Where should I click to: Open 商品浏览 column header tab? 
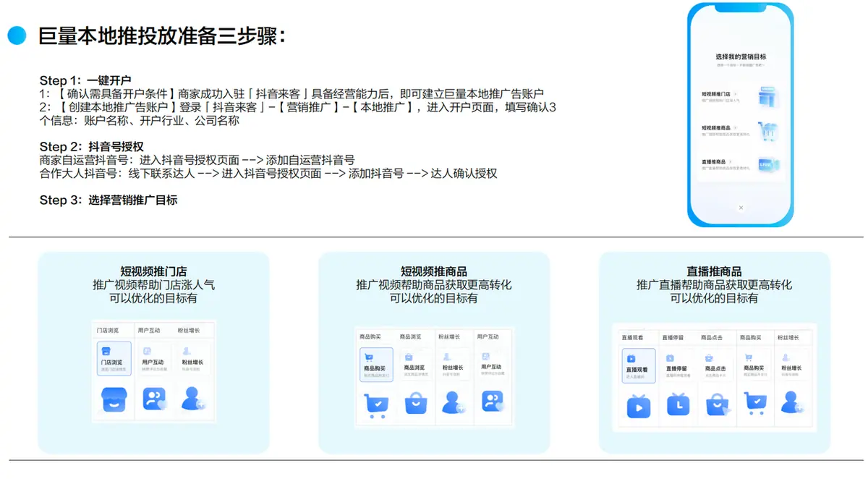[409, 336]
